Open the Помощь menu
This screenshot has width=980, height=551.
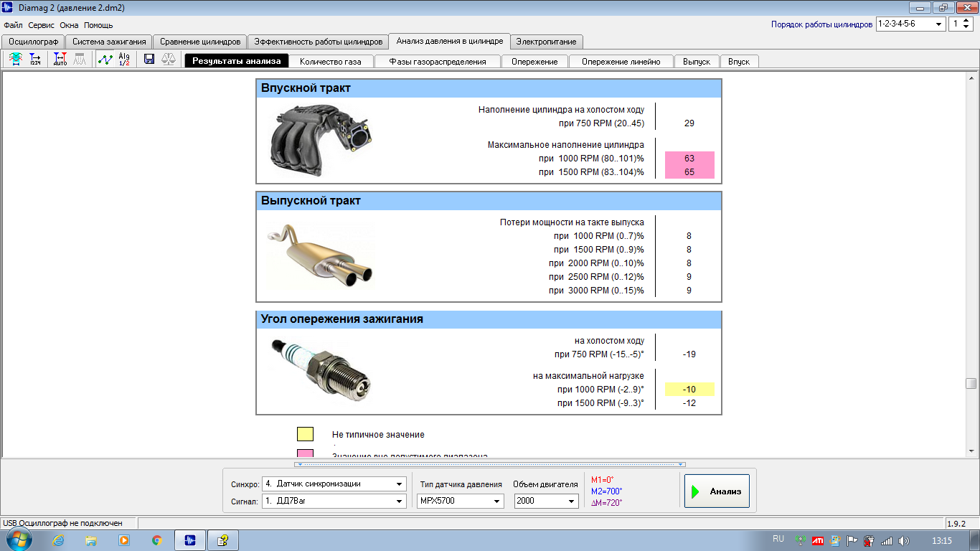tap(98, 24)
